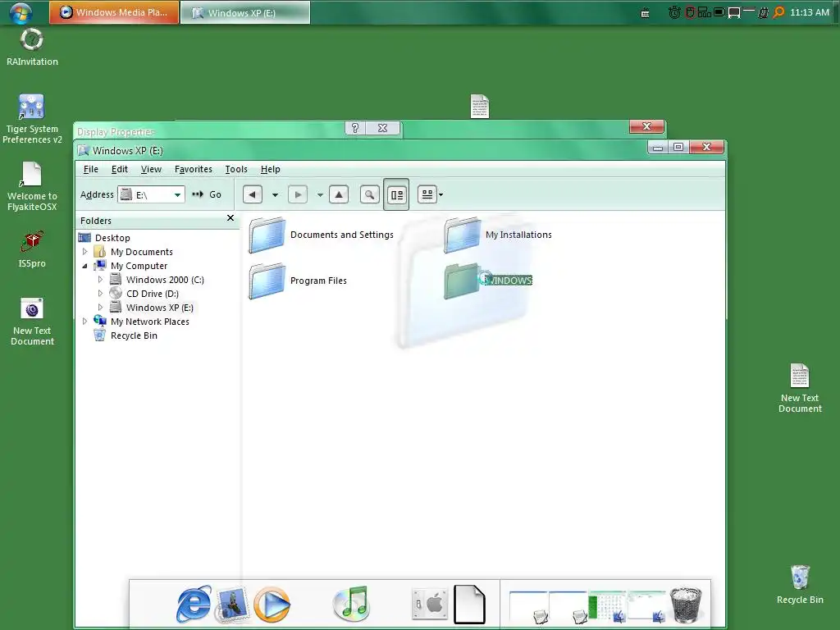Image resolution: width=840 pixels, height=630 pixels.
Task: Select Welcome to FlyakiteOSX desktop shortcut
Action: click(x=32, y=186)
